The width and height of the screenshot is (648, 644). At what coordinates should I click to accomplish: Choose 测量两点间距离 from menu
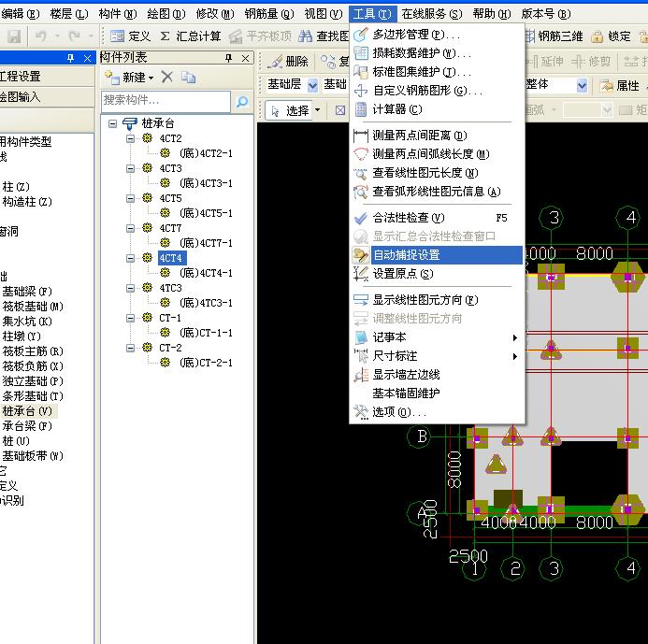coord(437,136)
